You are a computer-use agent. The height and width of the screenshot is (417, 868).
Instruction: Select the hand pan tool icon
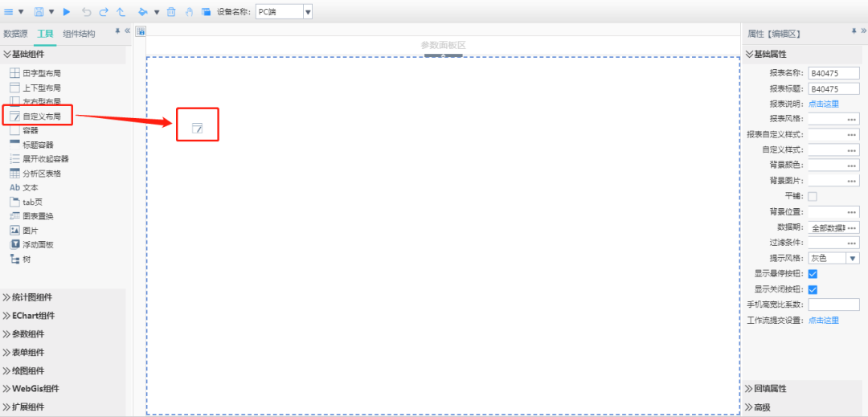coord(189,11)
